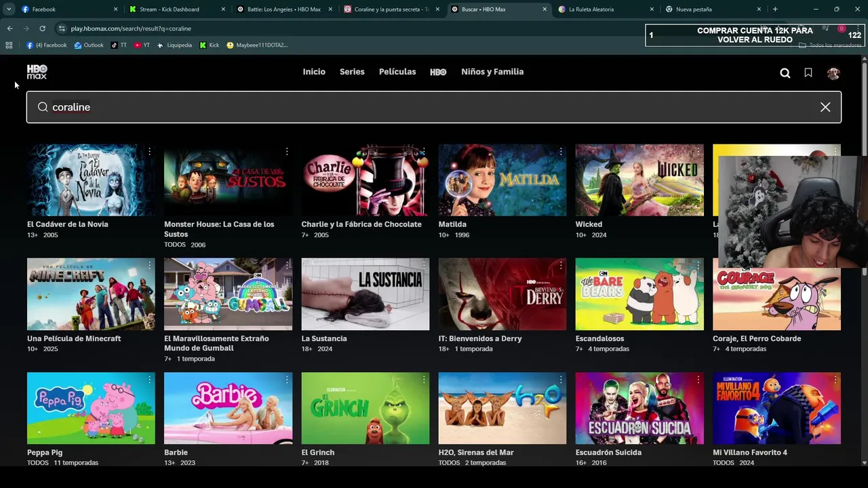Screen dimensions: 868x488
Task: Open Peppa Pig title link
Action: tap(45, 452)
